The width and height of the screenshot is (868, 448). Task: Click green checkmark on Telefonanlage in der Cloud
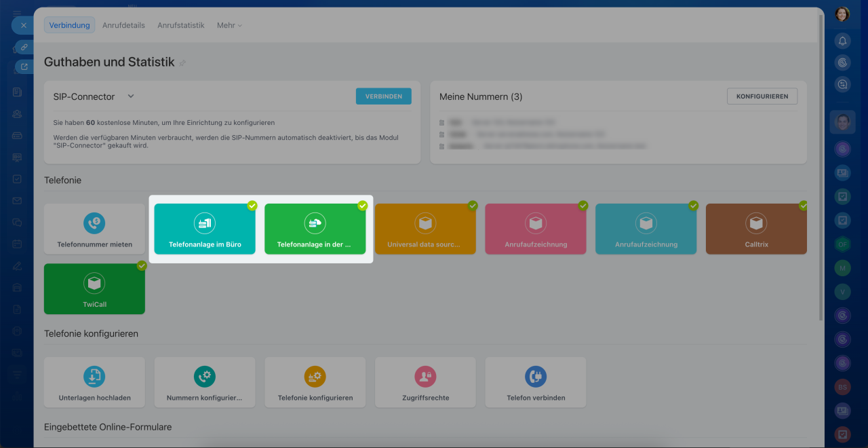(363, 205)
